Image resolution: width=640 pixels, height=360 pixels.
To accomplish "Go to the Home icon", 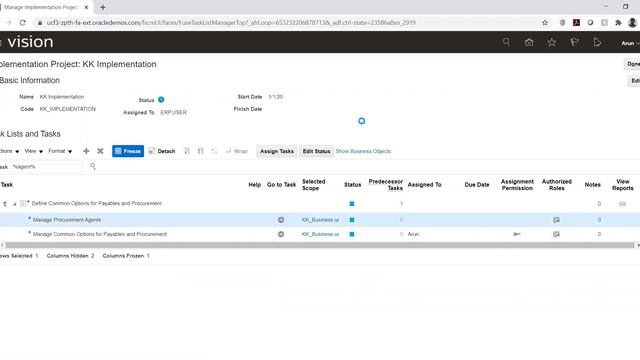I will click(x=529, y=42).
